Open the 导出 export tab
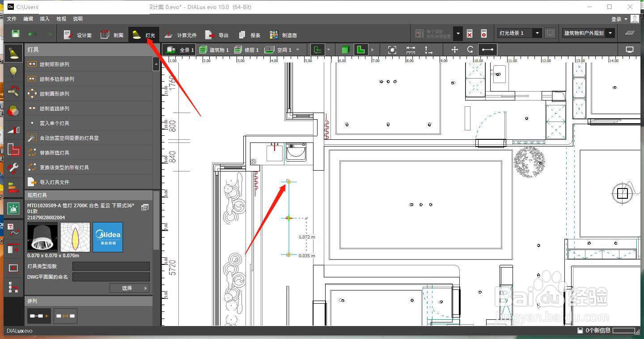644x339 pixels. pyautogui.click(x=216, y=35)
